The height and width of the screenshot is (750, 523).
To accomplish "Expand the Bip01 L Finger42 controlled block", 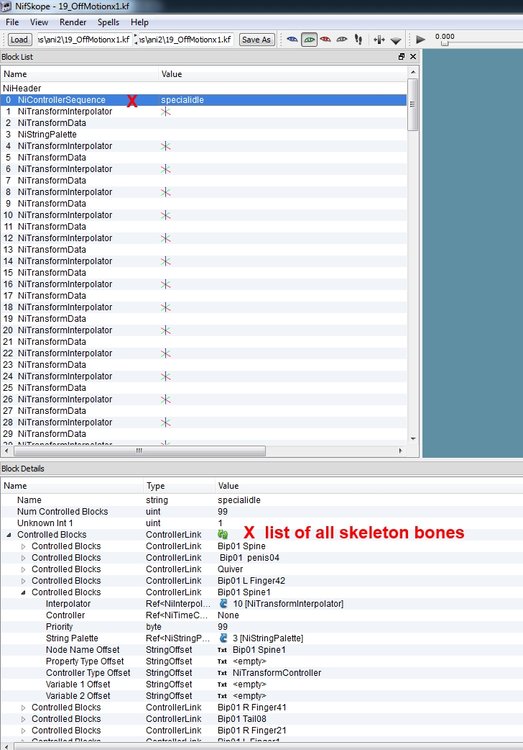I will point(23,581).
